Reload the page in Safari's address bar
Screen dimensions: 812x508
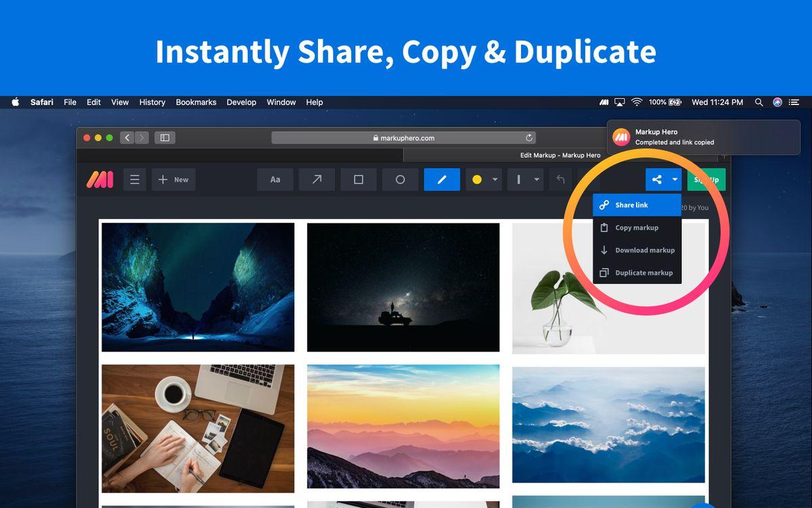coord(529,137)
